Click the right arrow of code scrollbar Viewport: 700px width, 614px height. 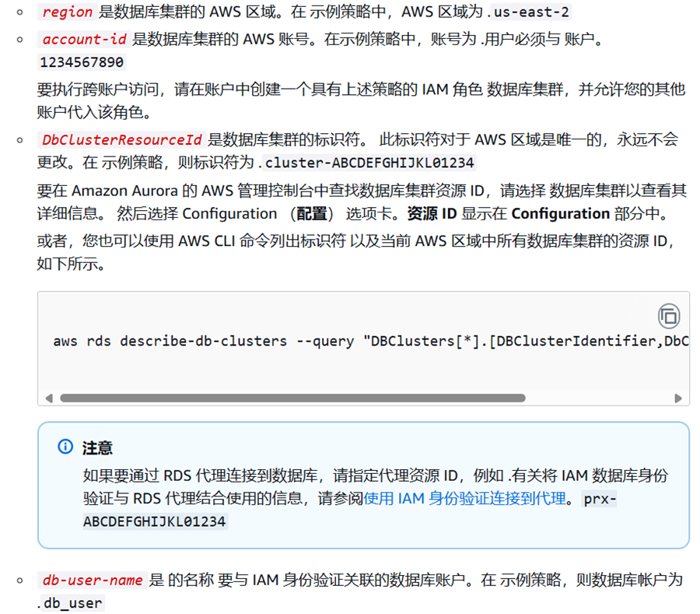click(678, 398)
